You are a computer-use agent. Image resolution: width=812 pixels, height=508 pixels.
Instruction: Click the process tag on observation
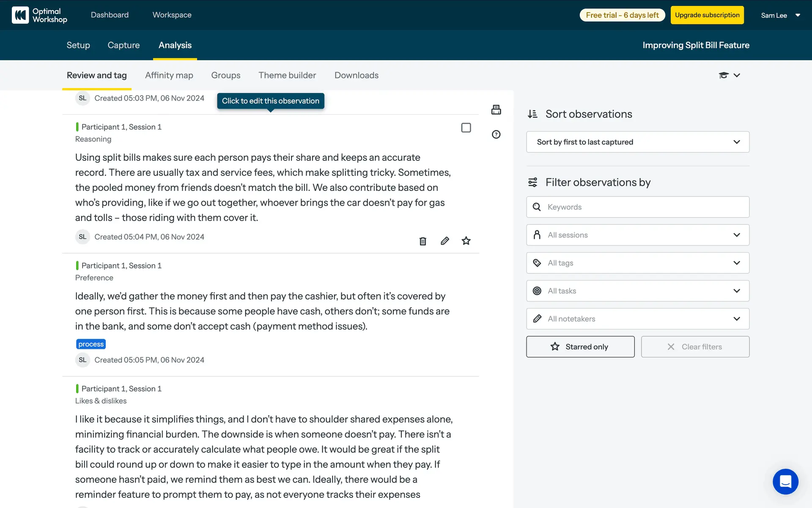[x=91, y=344]
